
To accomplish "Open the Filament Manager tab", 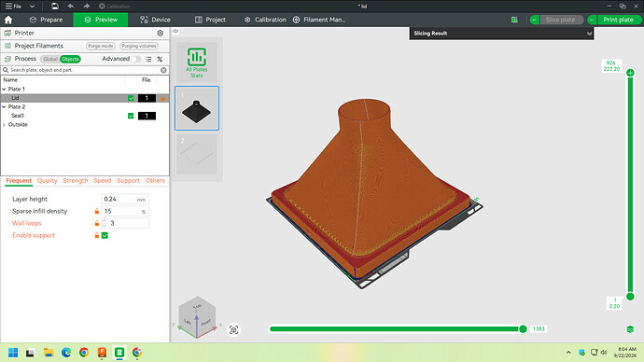I will tap(318, 20).
